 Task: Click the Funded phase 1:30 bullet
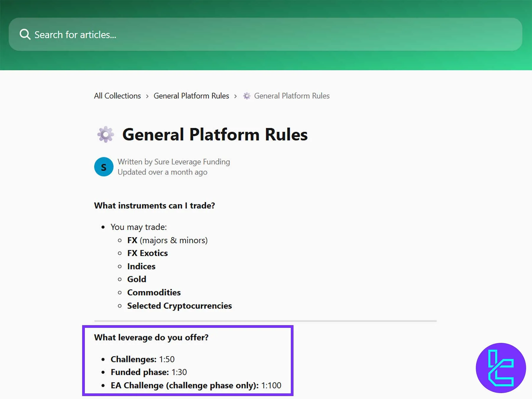(x=149, y=372)
